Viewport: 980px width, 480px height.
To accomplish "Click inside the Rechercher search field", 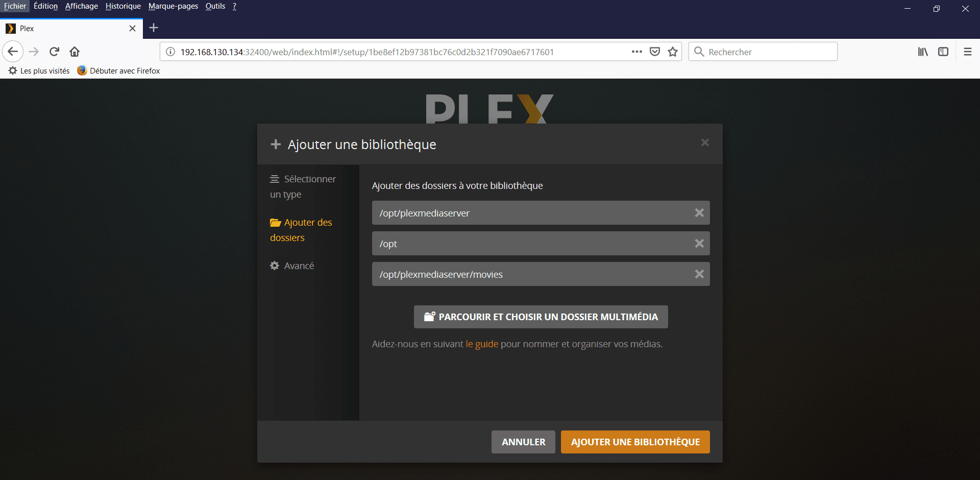I will click(x=763, y=52).
